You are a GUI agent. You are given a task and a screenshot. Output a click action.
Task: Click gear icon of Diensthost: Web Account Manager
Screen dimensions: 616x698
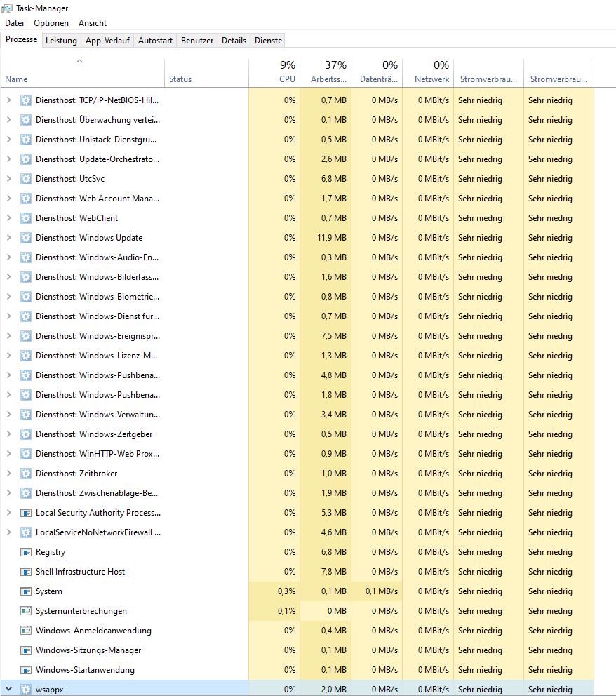coord(26,199)
